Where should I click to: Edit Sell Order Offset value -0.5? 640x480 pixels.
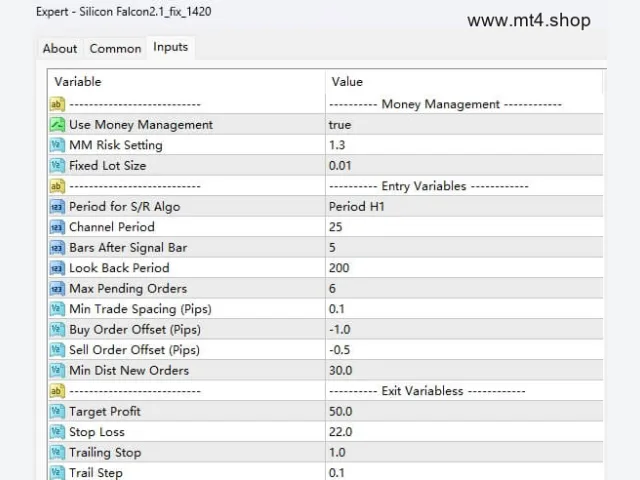pos(340,350)
